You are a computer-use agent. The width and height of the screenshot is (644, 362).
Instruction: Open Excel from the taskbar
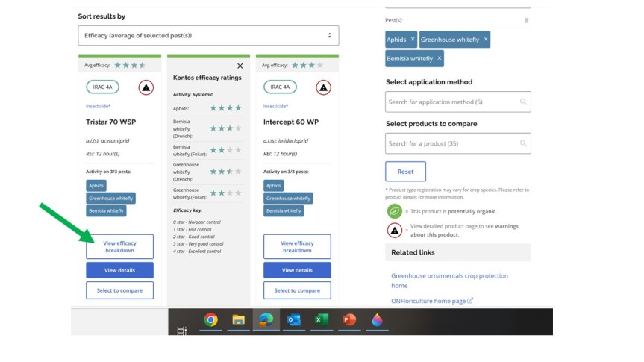click(322, 319)
